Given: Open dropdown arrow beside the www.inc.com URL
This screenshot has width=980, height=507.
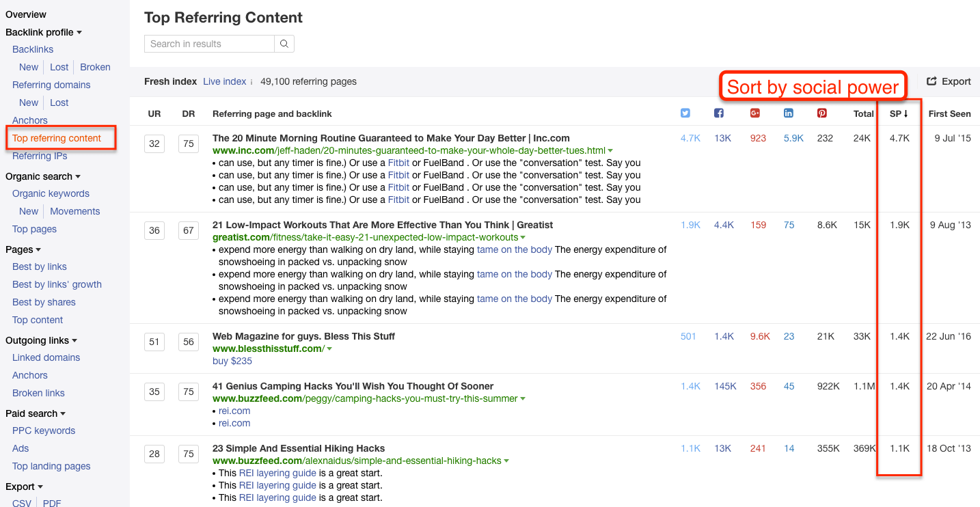Looking at the screenshot, I should [610, 151].
